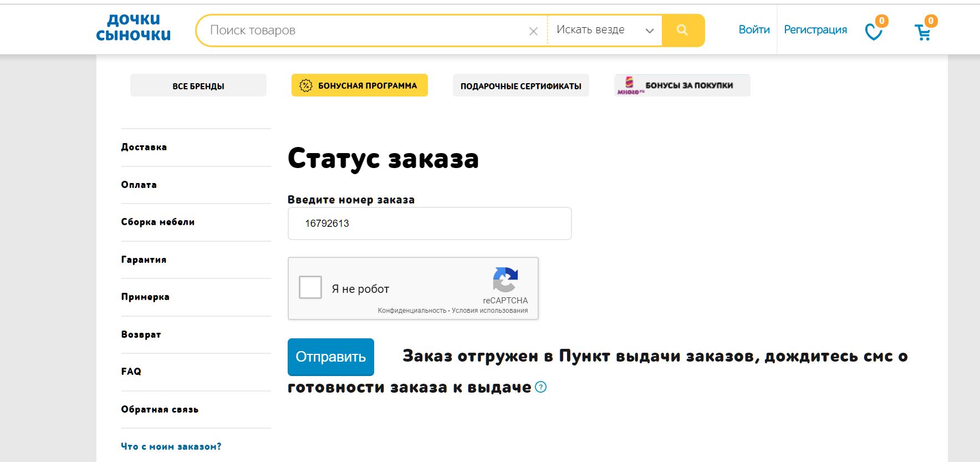
Task: Click the wishlist counter badge showing 0
Action: click(x=881, y=21)
